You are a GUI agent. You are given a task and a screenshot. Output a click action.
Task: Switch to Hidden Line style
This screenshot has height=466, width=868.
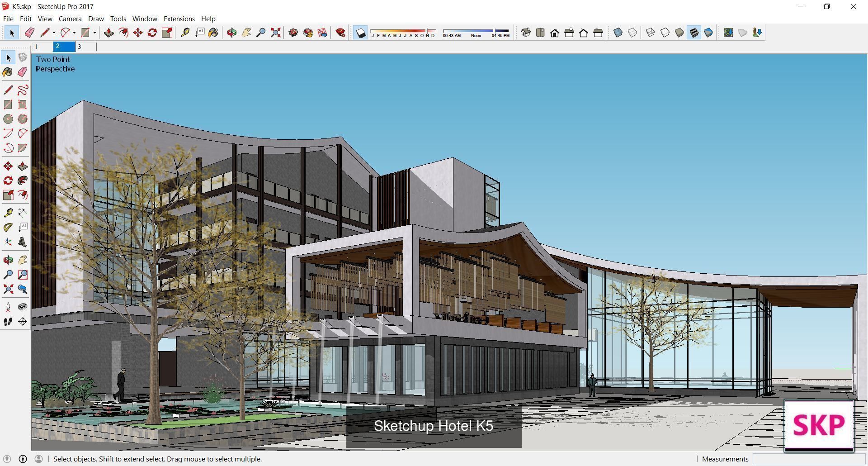coord(665,33)
